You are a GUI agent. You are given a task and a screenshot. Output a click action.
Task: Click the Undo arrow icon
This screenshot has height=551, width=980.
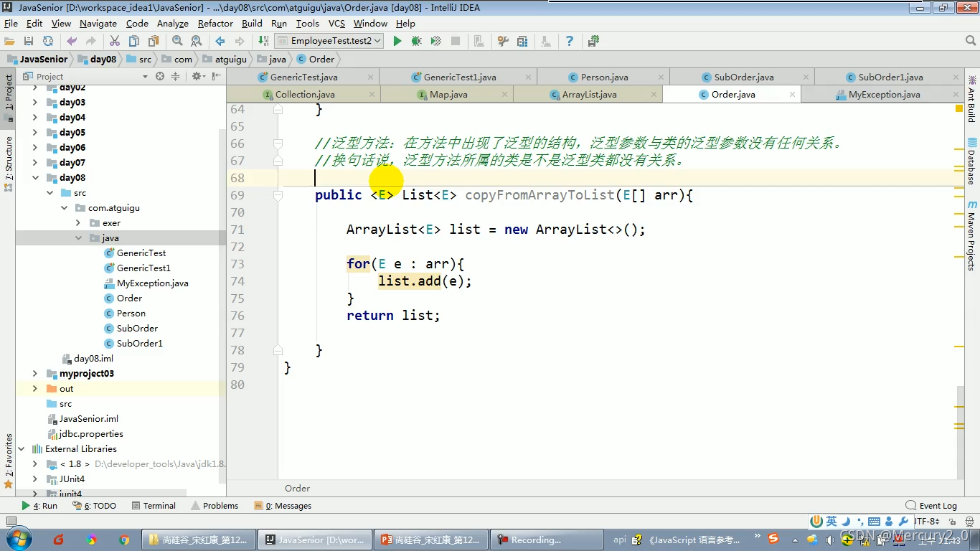[x=72, y=41]
